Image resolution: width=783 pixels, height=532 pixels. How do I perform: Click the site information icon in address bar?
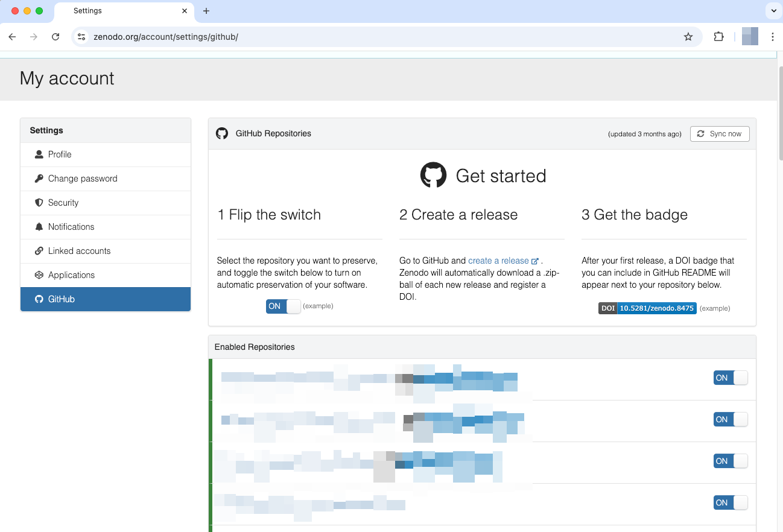click(x=81, y=37)
